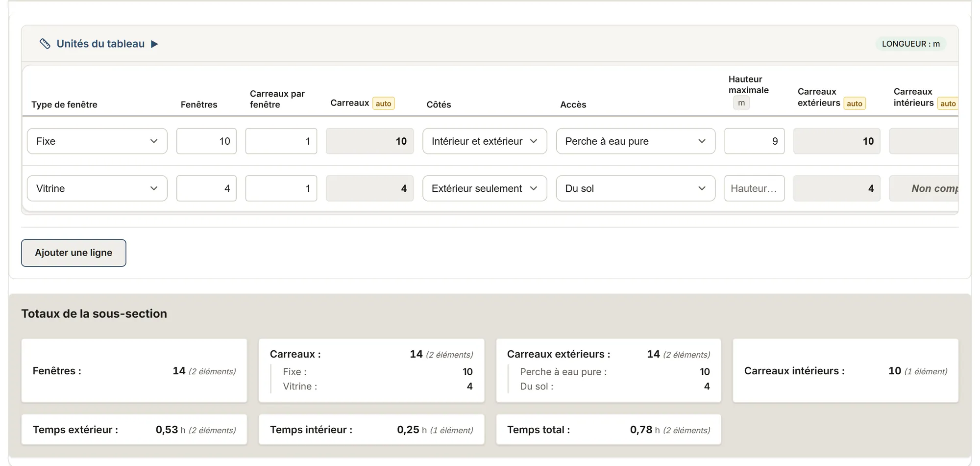
Task: Click the Carreaux extérieurs cell showing 10
Action: tap(837, 141)
